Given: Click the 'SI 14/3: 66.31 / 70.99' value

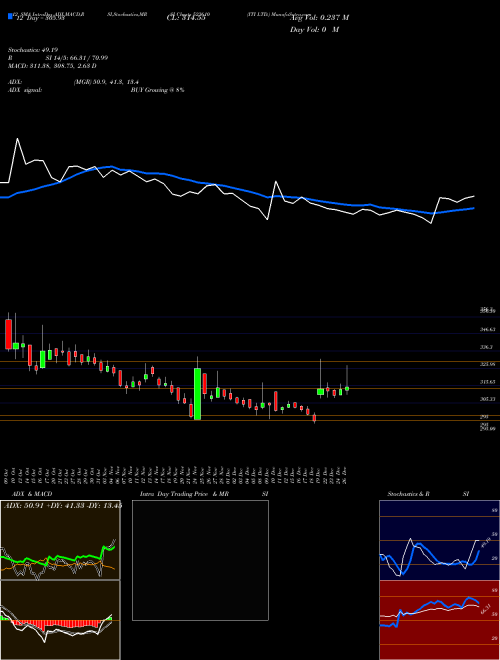Looking at the screenshot, I should point(77,58).
